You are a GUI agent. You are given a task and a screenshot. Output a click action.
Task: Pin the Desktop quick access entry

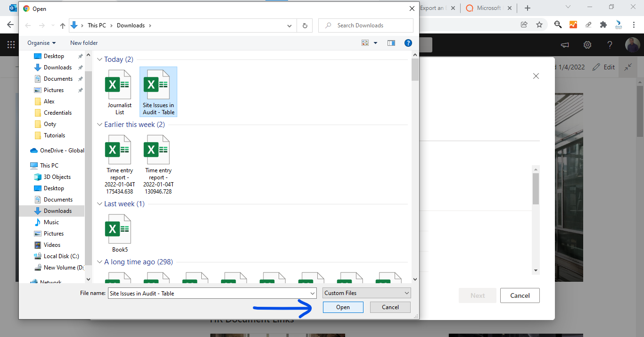tap(80, 56)
